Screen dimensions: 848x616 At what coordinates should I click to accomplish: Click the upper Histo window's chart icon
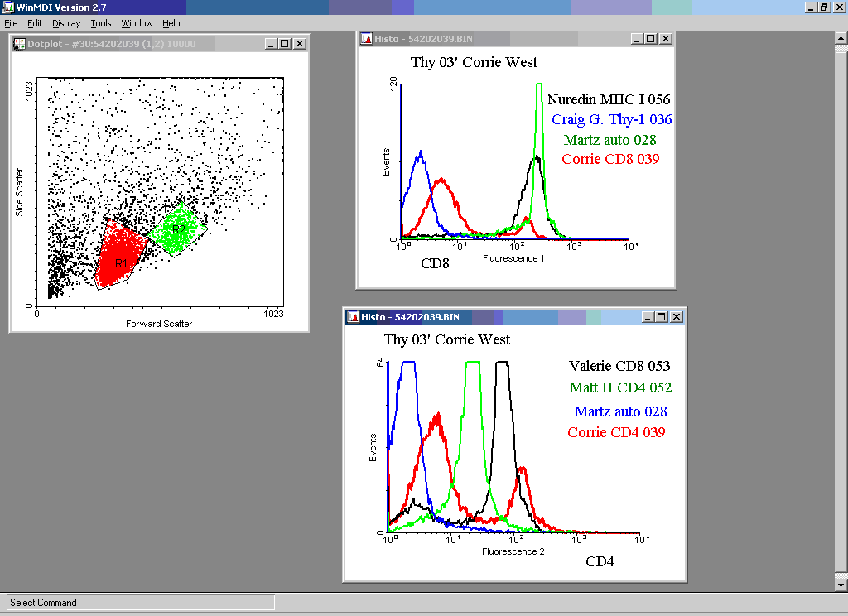pos(366,39)
